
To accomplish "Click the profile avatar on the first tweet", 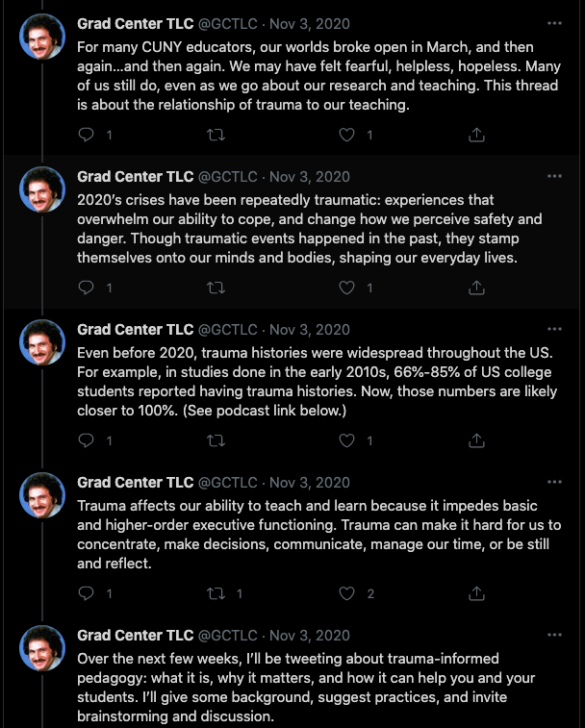I will point(42,37).
